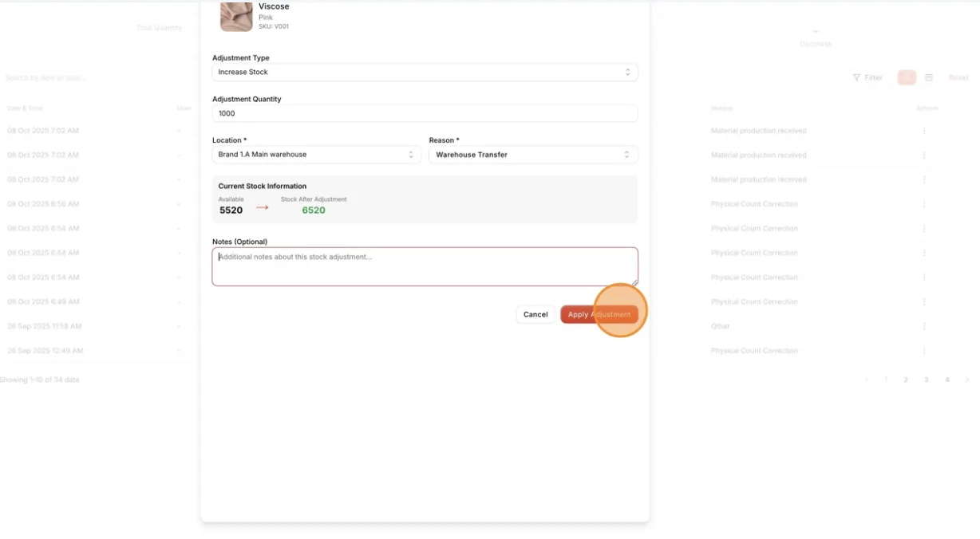Click the next page chevron arrow
This screenshot has height=539, width=980.
point(967,380)
